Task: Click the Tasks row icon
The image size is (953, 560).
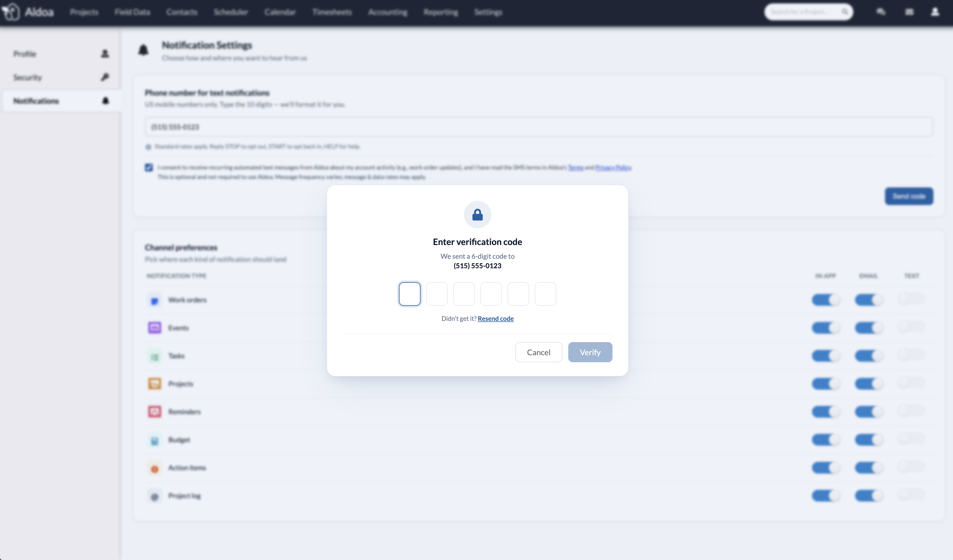Action: tap(154, 356)
